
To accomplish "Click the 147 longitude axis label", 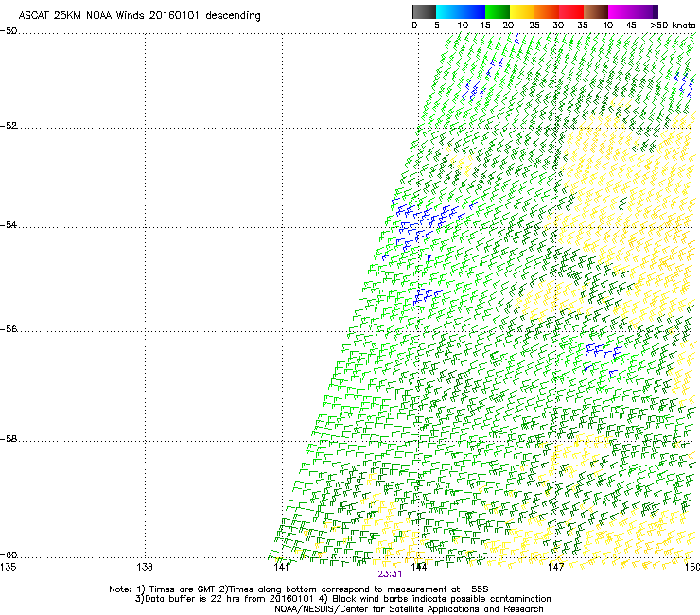I will coord(555,567).
